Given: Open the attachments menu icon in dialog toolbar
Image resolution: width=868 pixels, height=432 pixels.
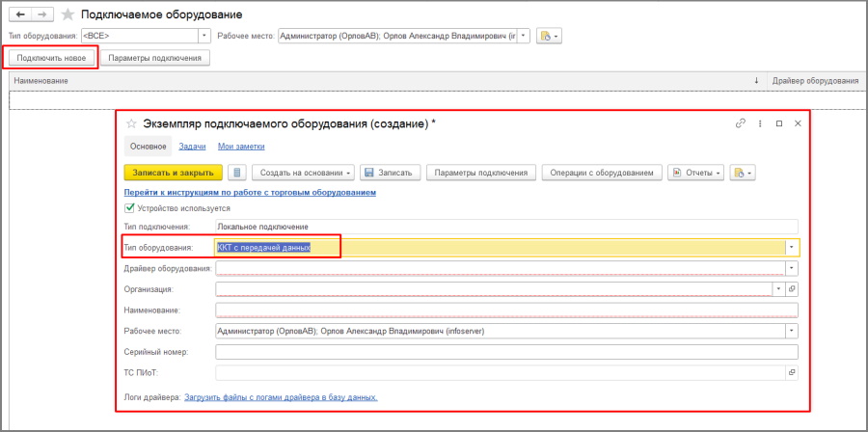Looking at the screenshot, I should [x=743, y=173].
